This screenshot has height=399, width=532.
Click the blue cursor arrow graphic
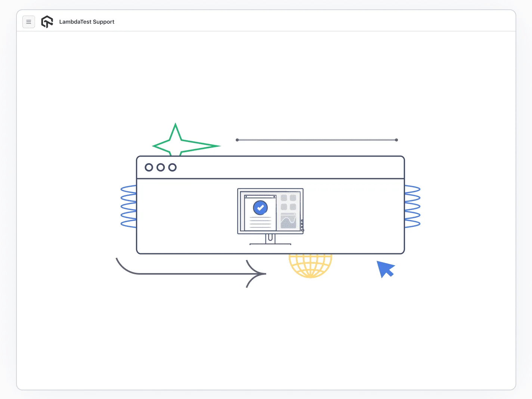386,269
